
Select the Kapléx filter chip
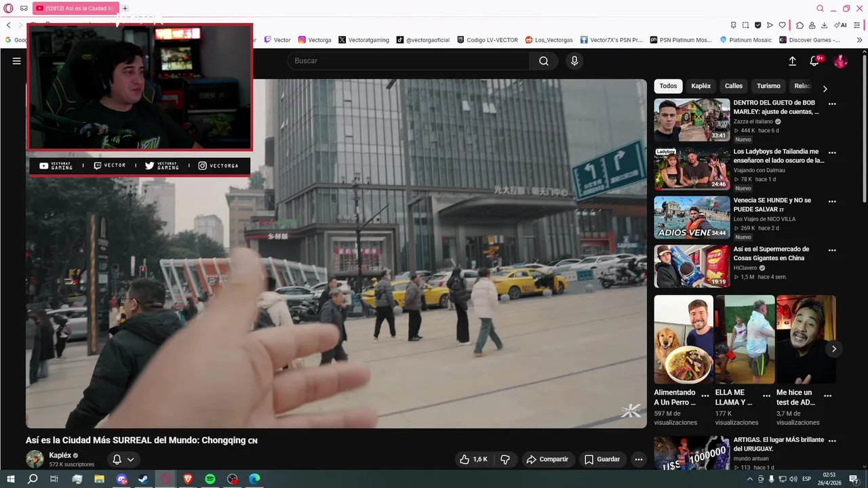pyautogui.click(x=701, y=86)
